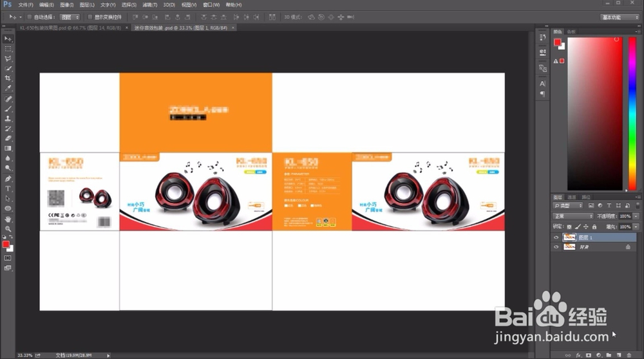This screenshot has height=359, width=644.
Task: Open the Character panel icon in the dock
Action: coord(542,83)
